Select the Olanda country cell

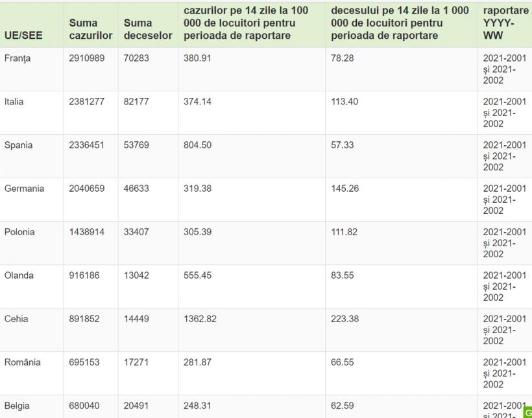tap(19, 275)
